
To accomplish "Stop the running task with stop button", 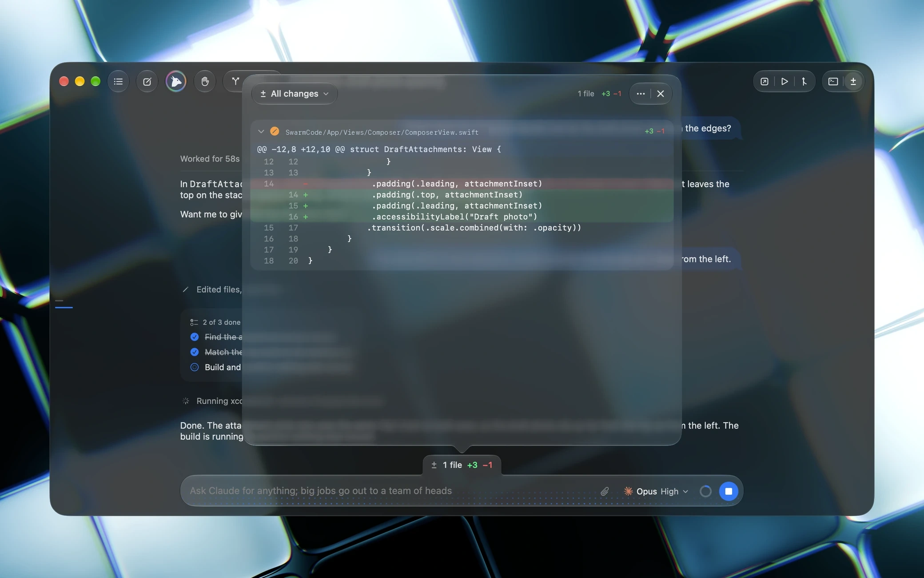I will 729,491.
